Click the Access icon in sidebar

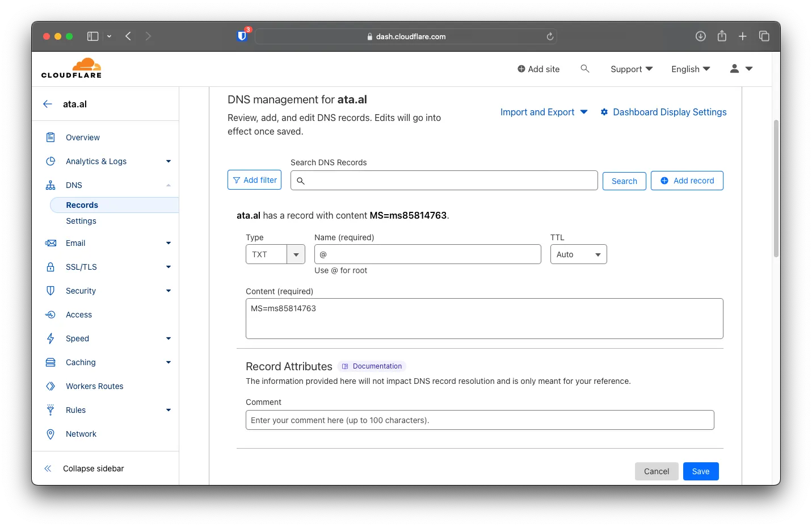click(x=51, y=315)
